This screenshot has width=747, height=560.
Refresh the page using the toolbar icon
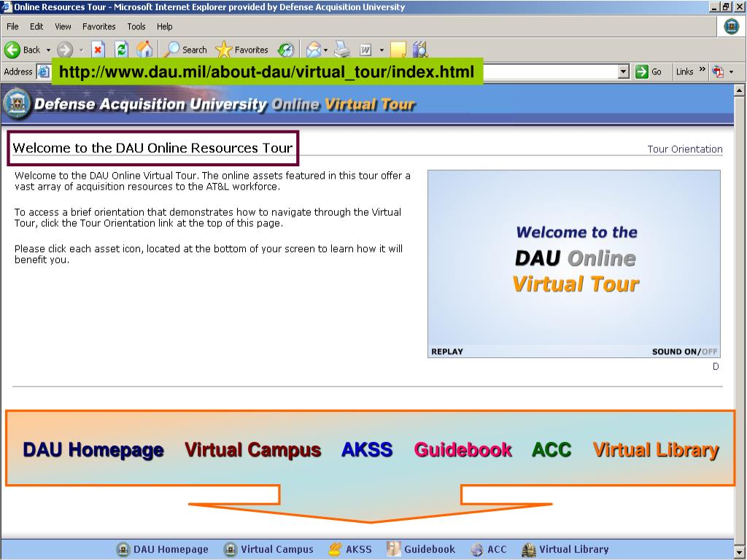[122, 50]
